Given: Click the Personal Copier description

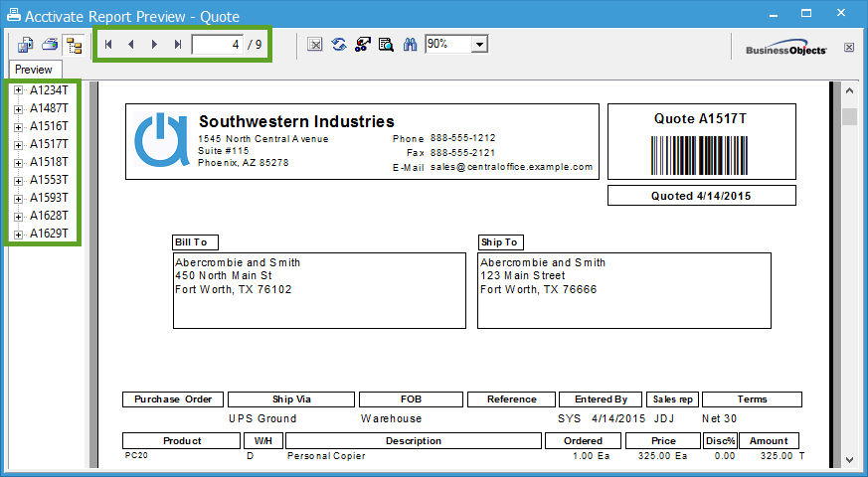Looking at the screenshot, I should click(x=326, y=456).
